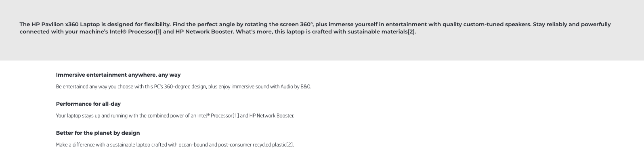This screenshot has height=159, width=644.
Task: Click the 'Immersive entertainment anywhere, any way' heading
Action: point(118,75)
